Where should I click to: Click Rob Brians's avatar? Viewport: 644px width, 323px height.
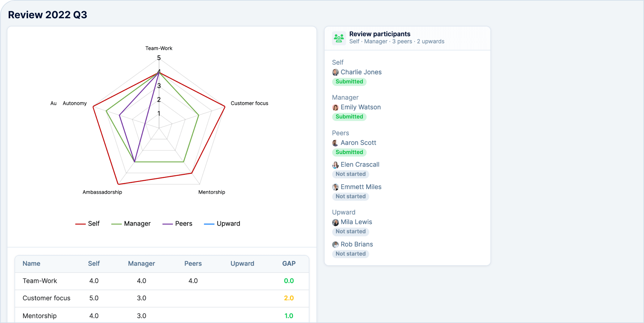(335, 244)
